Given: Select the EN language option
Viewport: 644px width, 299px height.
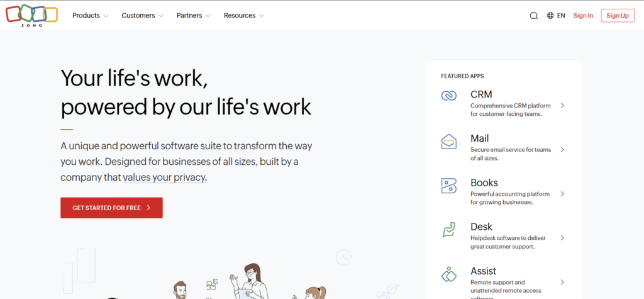Looking at the screenshot, I should [561, 16].
